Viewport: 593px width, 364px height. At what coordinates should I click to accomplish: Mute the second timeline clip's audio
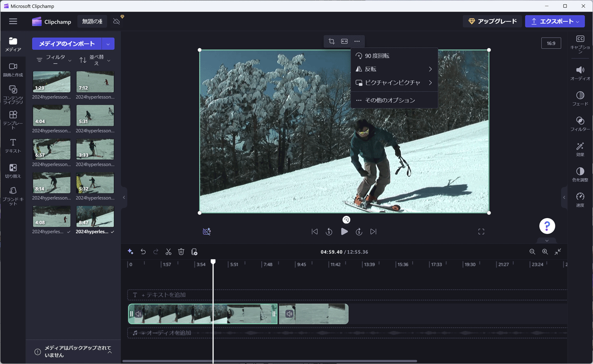click(289, 314)
